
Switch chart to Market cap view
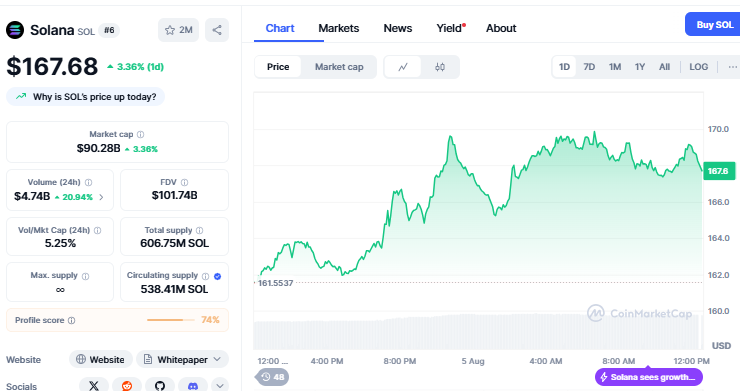point(339,67)
